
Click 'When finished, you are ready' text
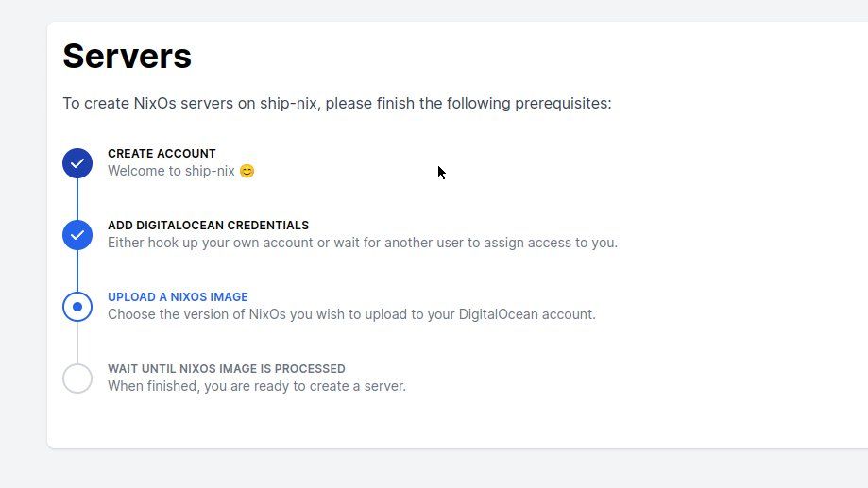tap(256, 386)
